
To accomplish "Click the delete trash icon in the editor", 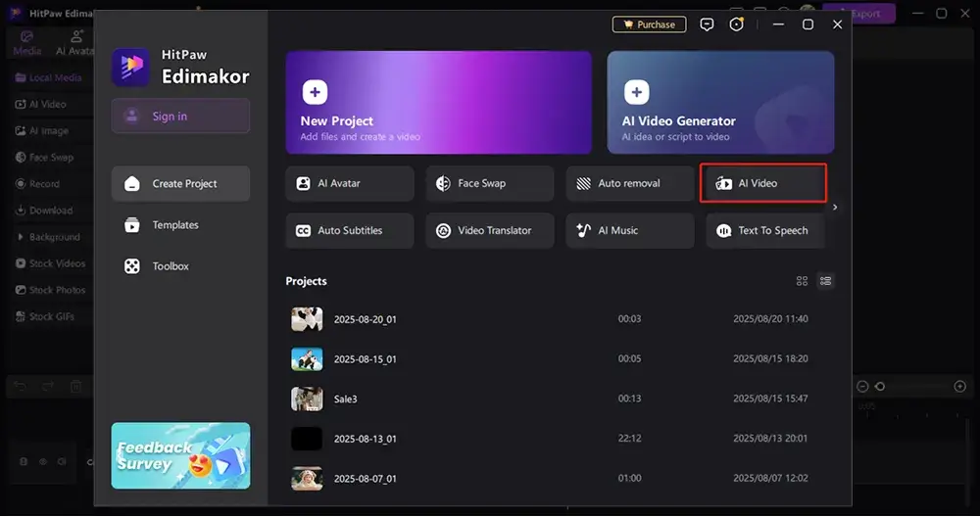I will point(75,387).
